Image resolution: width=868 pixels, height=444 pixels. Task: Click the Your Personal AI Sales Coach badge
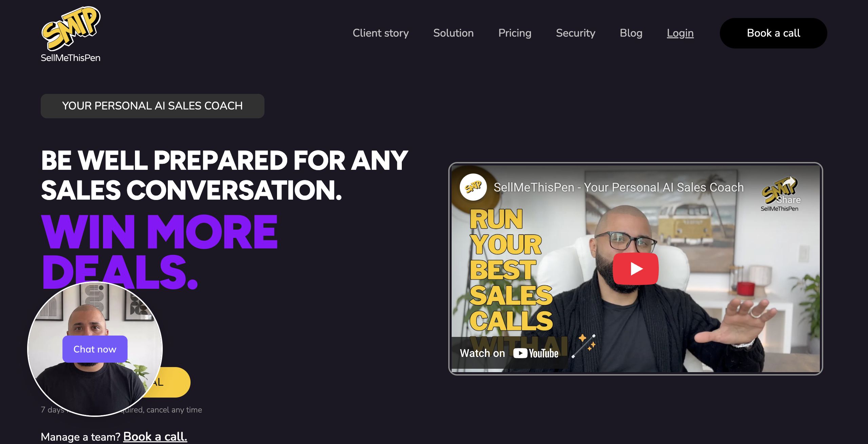pyautogui.click(x=153, y=106)
